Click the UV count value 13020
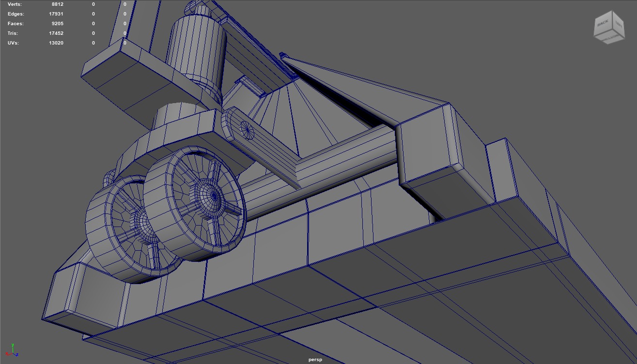The width and height of the screenshot is (637, 364). tap(56, 43)
